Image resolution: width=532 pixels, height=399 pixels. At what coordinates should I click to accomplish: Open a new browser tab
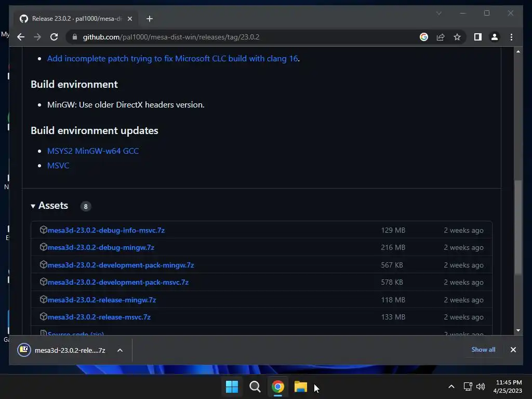(150, 19)
